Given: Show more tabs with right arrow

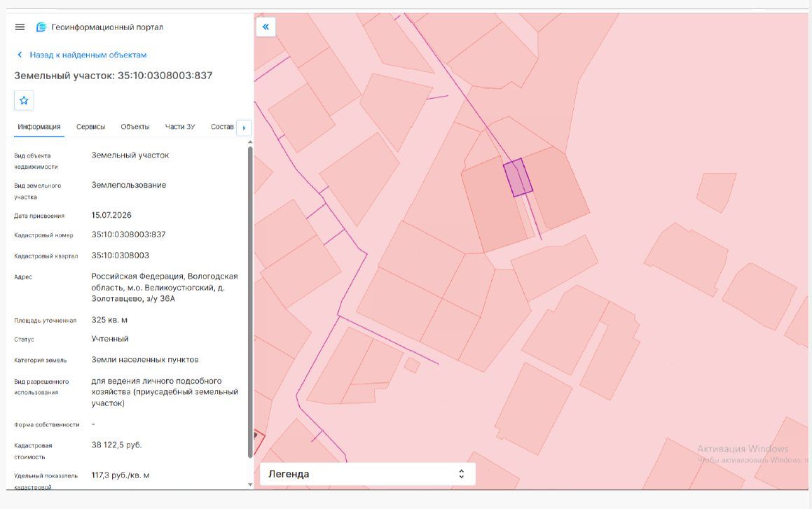Looking at the screenshot, I should tap(244, 127).
